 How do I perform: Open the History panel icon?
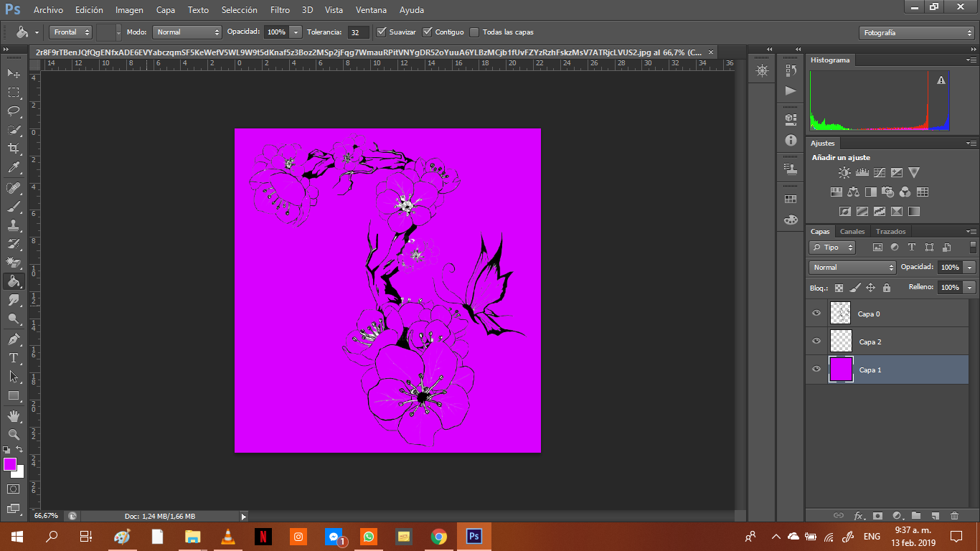[791, 70]
